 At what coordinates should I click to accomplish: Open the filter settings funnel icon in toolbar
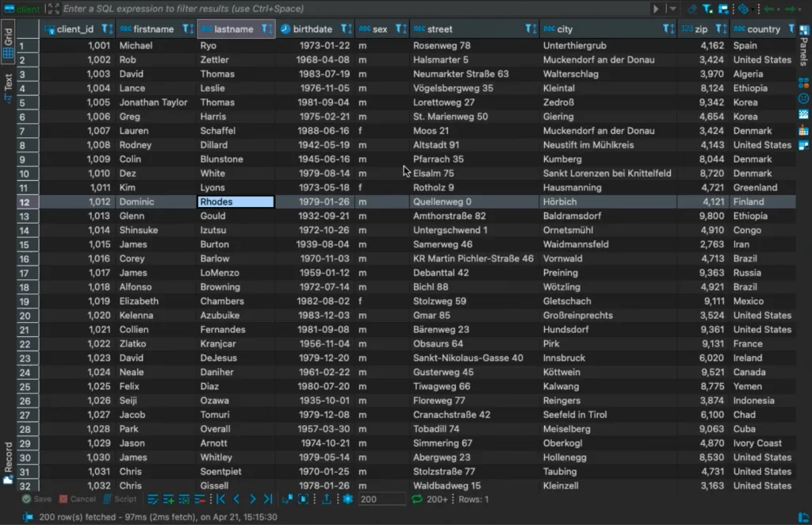coord(707,9)
